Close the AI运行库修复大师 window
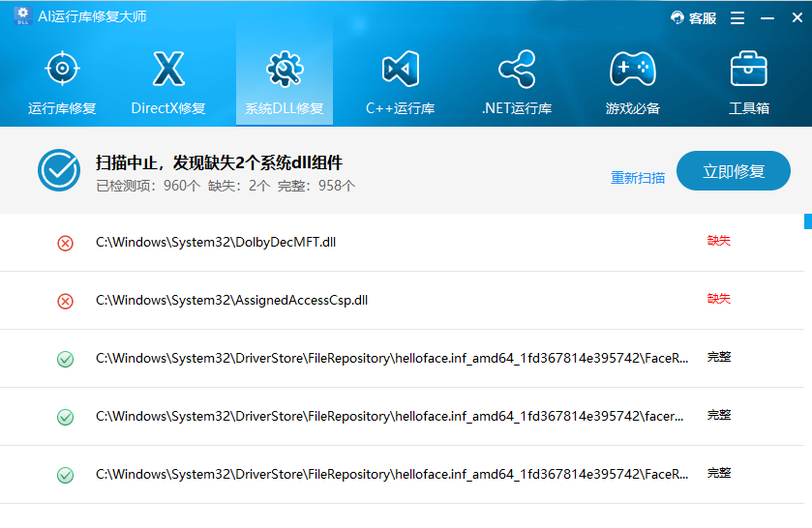 click(797, 17)
